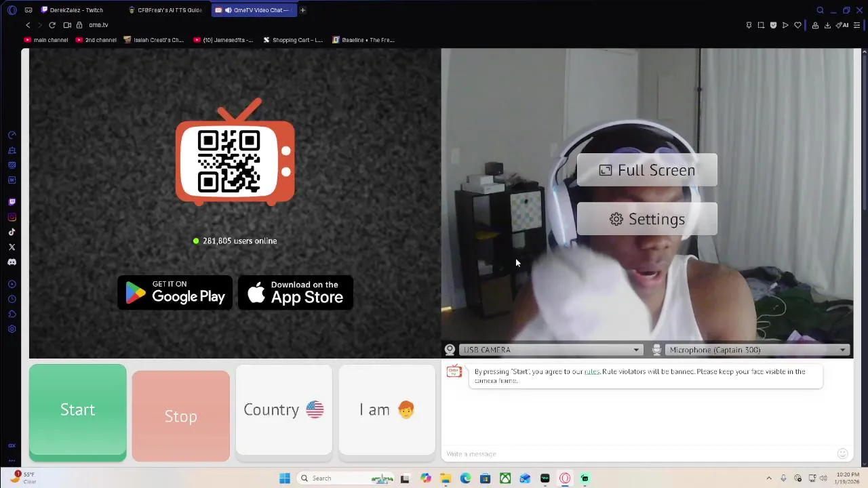The height and width of the screenshot is (488, 868).
Task: Open Microsoft Edge from the taskbar
Action: coord(465,479)
